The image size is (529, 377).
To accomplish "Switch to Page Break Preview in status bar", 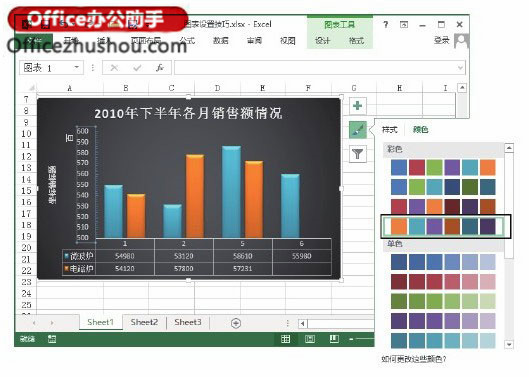I will (334, 339).
